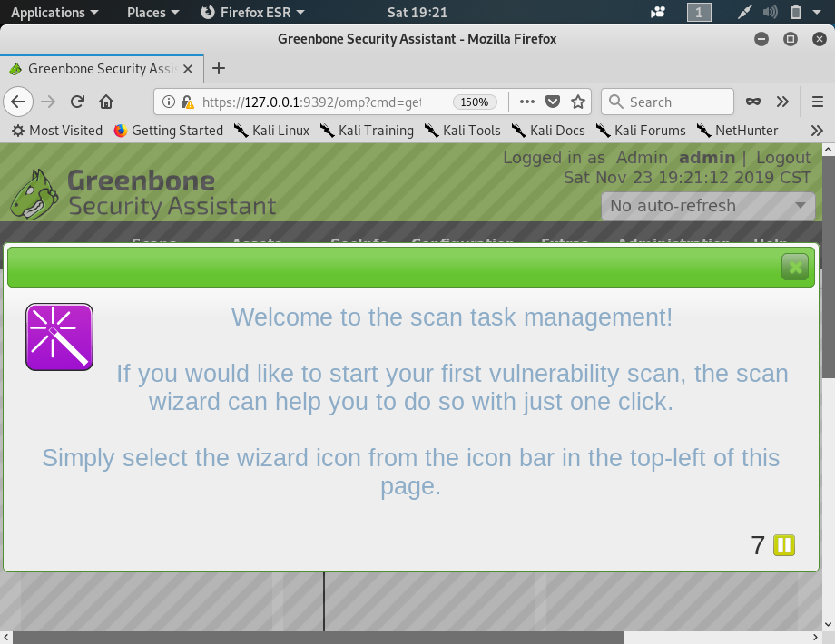Click the page vertical scrollbar
This screenshot has width=835, height=644.
click(x=828, y=268)
